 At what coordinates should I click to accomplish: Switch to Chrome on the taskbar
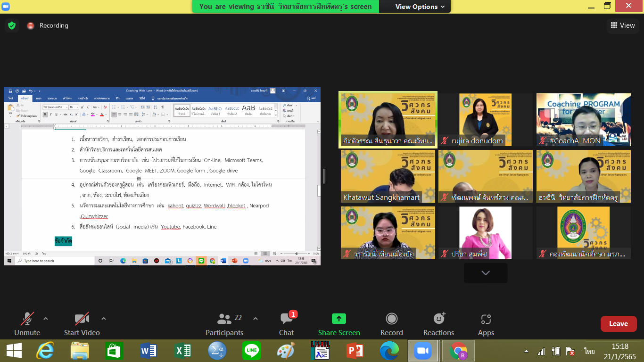point(457,351)
